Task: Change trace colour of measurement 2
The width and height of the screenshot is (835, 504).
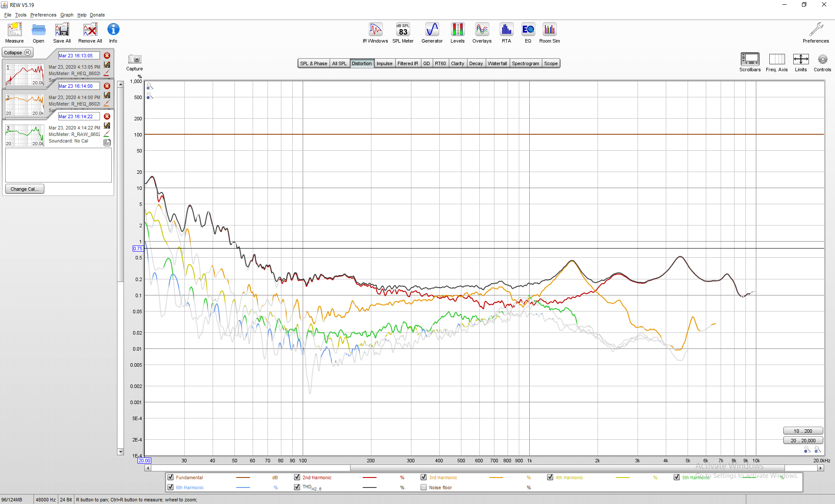Action: (107, 103)
